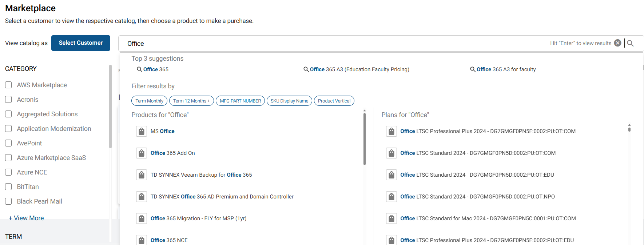
Task: Click bag icon for Office 365 AD Premium product
Action: coord(142,197)
